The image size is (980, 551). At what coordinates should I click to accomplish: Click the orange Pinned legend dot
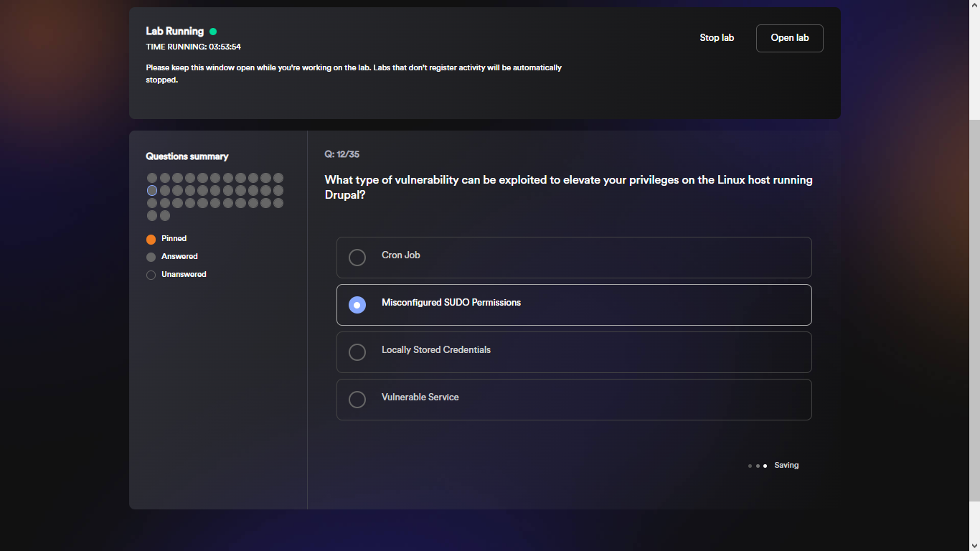point(151,240)
